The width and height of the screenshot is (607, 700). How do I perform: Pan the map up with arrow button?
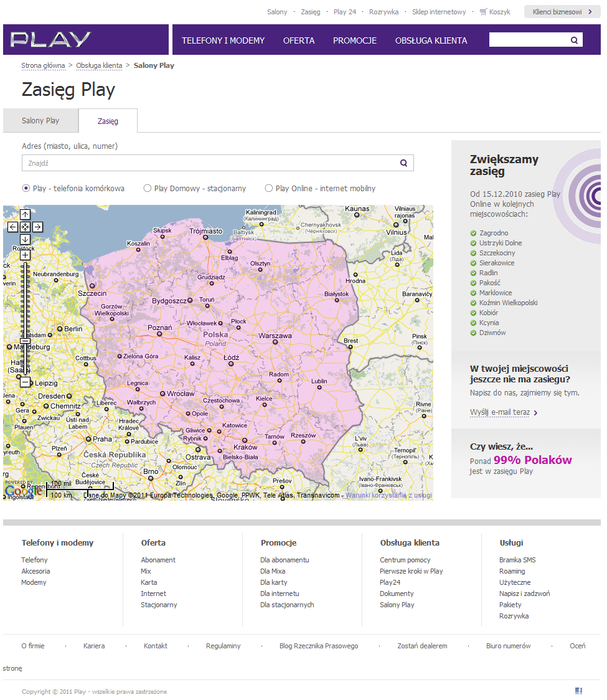click(26, 215)
